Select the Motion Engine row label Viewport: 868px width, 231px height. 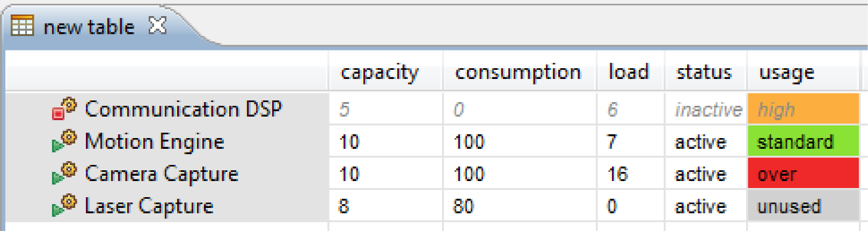click(155, 142)
